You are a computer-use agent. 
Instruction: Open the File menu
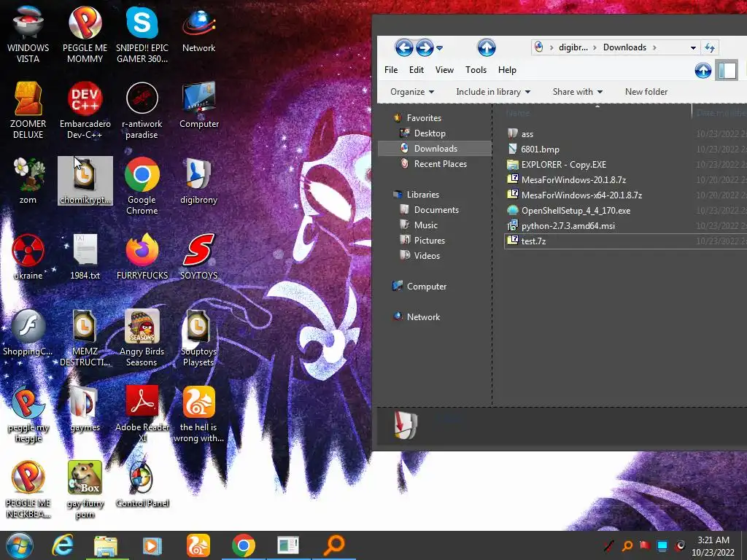tap(391, 69)
